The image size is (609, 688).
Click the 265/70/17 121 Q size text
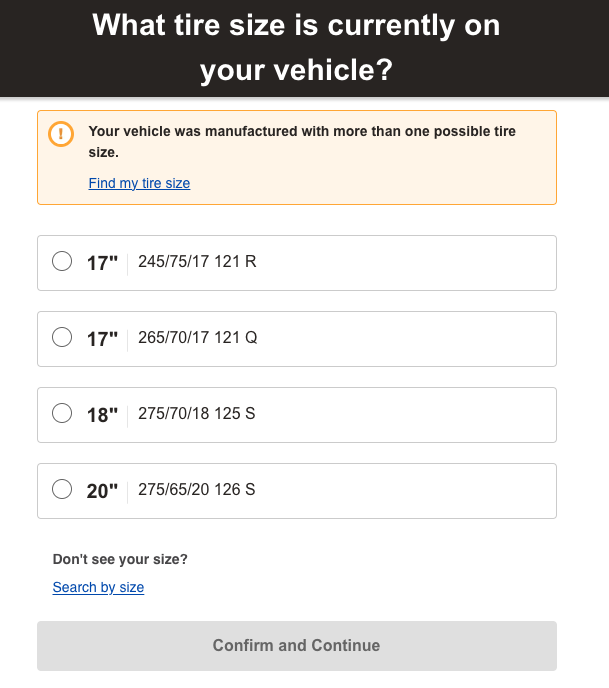197,338
